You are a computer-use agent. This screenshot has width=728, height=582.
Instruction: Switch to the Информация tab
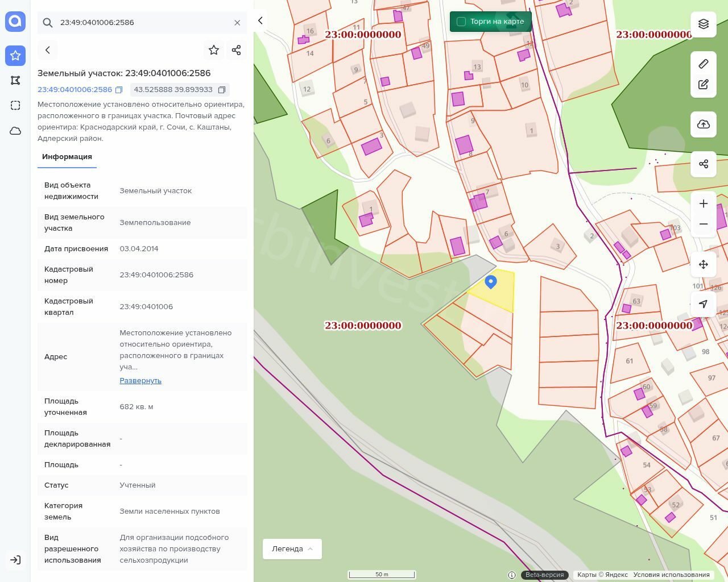(x=67, y=157)
